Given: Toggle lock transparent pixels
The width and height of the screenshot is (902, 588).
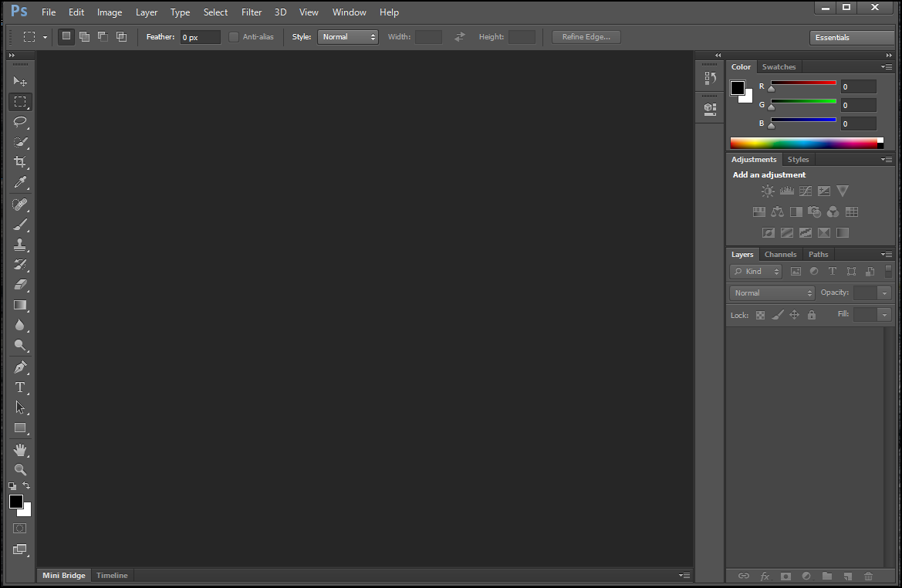Looking at the screenshot, I should tap(761, 316).
